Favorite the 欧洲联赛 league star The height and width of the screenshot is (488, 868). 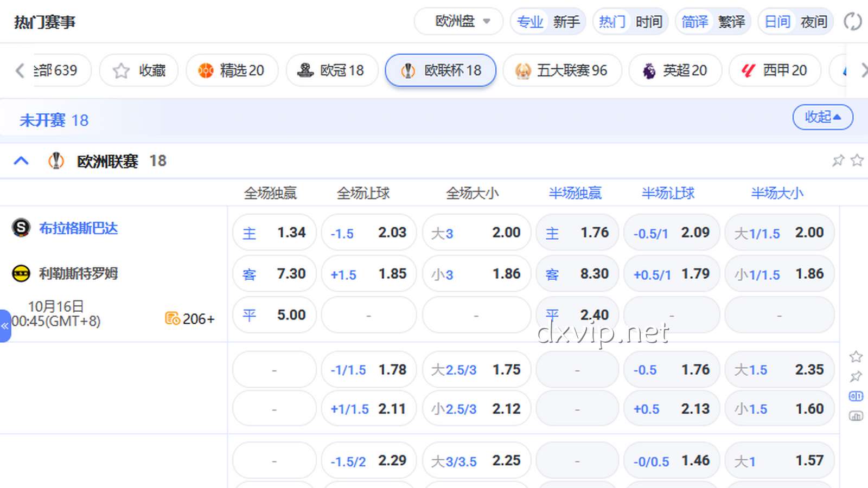[x=857, y=160]
